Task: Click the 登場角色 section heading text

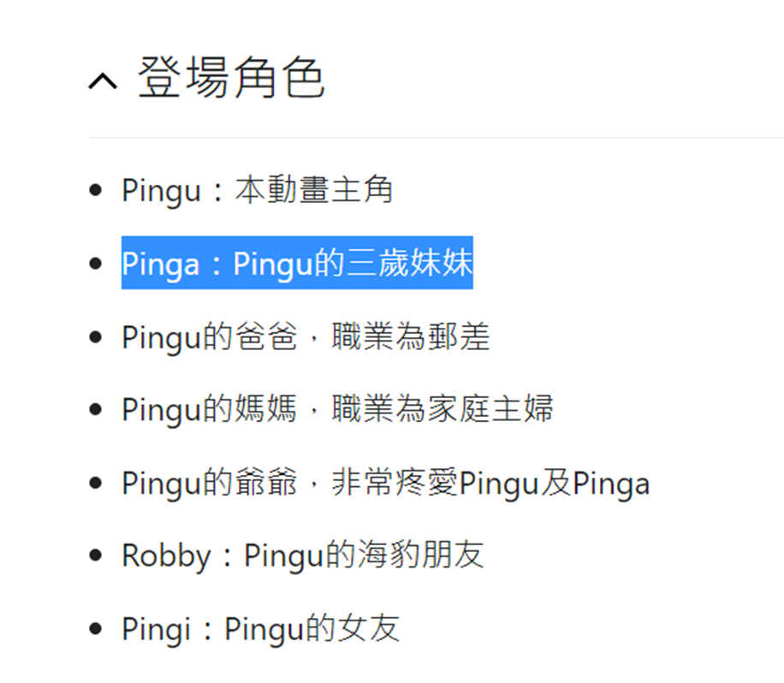Action: point(231,78)
